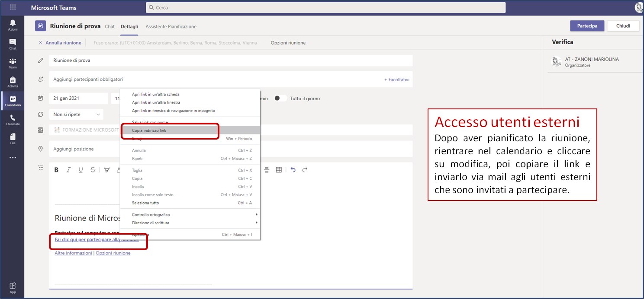This screenshot has height=299, width=644.
Task: Click the Altre informazioni link
Action: click(x=73, y=253)
